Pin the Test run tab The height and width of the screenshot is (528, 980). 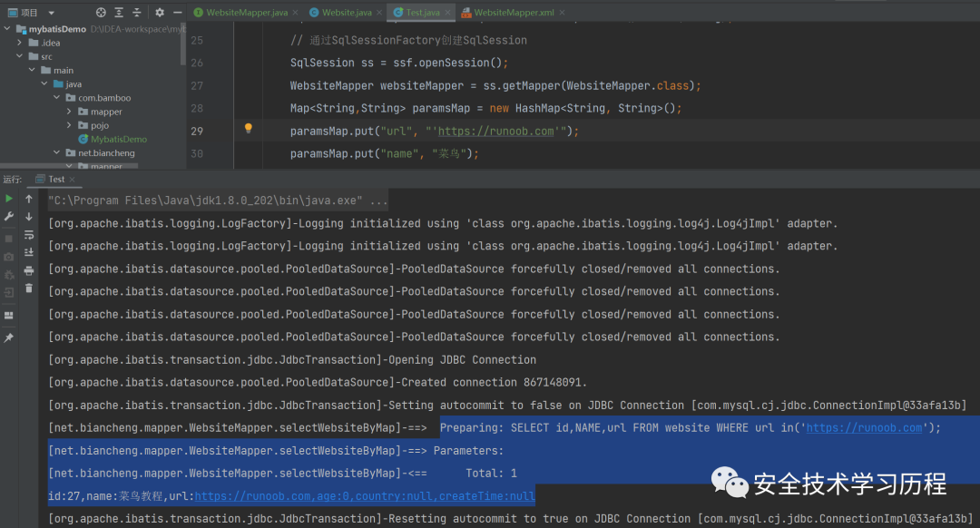(9, 338)
